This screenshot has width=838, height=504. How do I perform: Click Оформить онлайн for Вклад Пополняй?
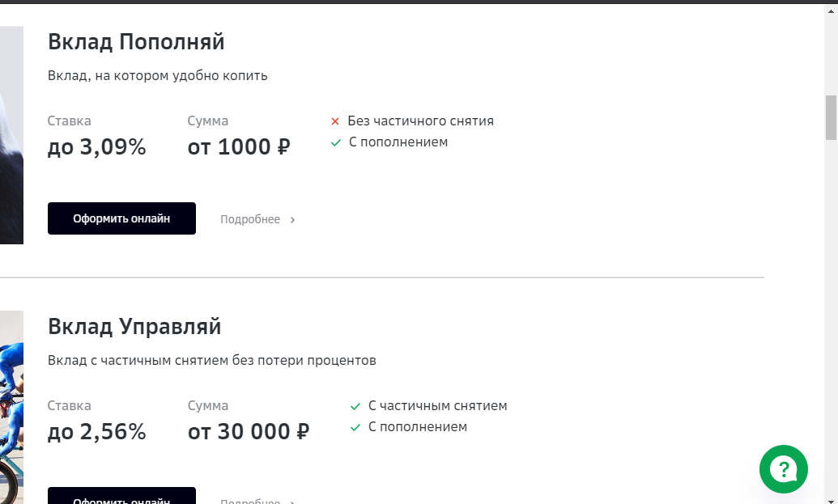[x=121, y=218]
